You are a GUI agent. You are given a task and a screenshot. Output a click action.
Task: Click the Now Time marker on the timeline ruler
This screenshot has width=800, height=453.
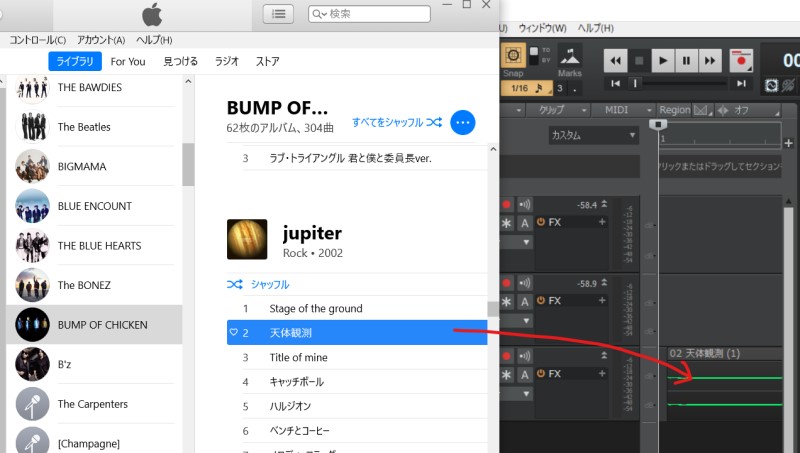[658, 124]
